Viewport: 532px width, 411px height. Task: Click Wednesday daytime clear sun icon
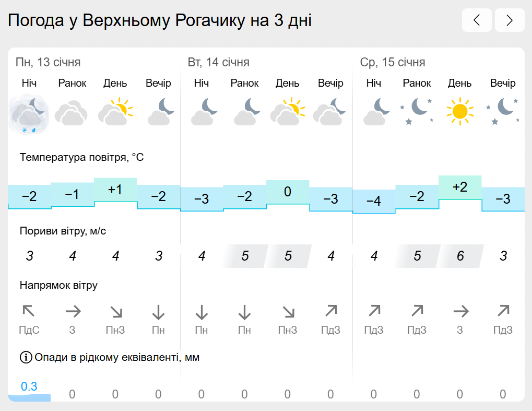click(x=460, y=111)
